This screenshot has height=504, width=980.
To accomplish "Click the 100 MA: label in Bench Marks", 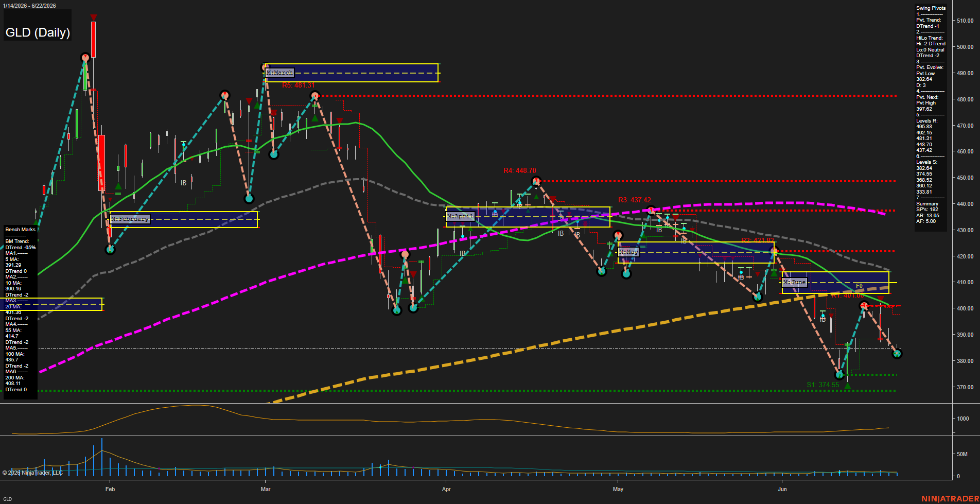I will click(x=15, y=354).
